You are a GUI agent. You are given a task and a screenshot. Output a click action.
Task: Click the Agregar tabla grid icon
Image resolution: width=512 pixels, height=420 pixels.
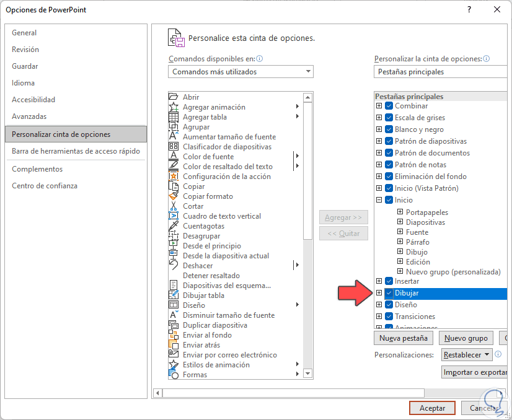pyautogui.click(x=174, y=117)
